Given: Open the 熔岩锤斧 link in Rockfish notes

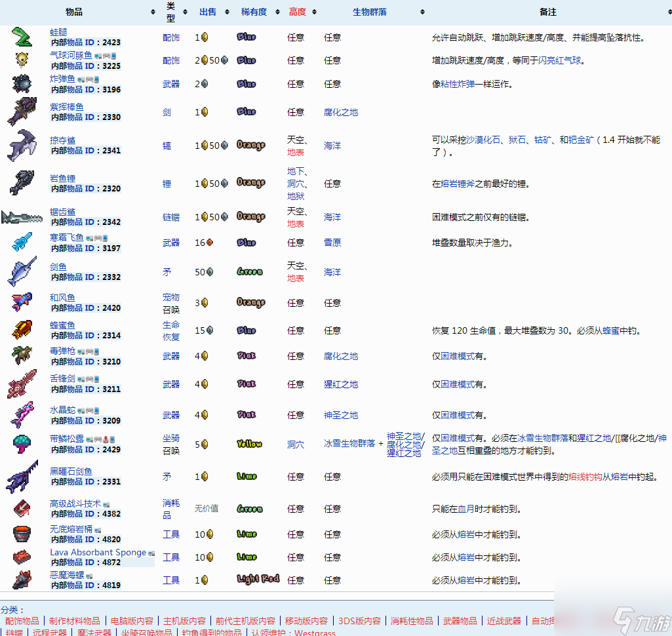Looking at the screenshot, I should point(457,184).
